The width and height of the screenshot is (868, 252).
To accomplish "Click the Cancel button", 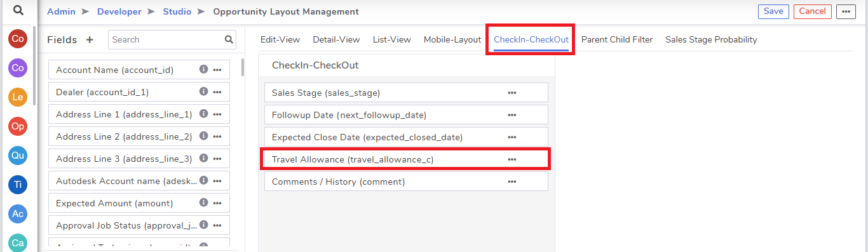I will pyautogui.click(x=813, y=11).
